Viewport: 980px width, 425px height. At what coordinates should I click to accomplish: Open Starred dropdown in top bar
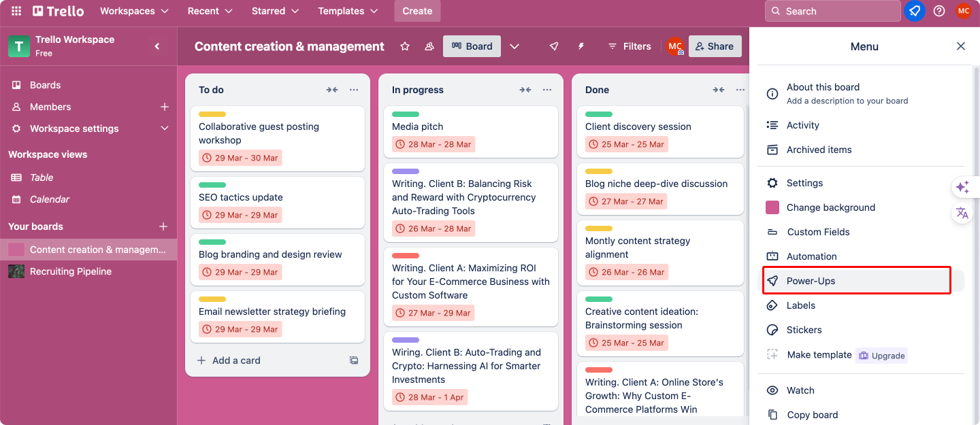[276, 11]
